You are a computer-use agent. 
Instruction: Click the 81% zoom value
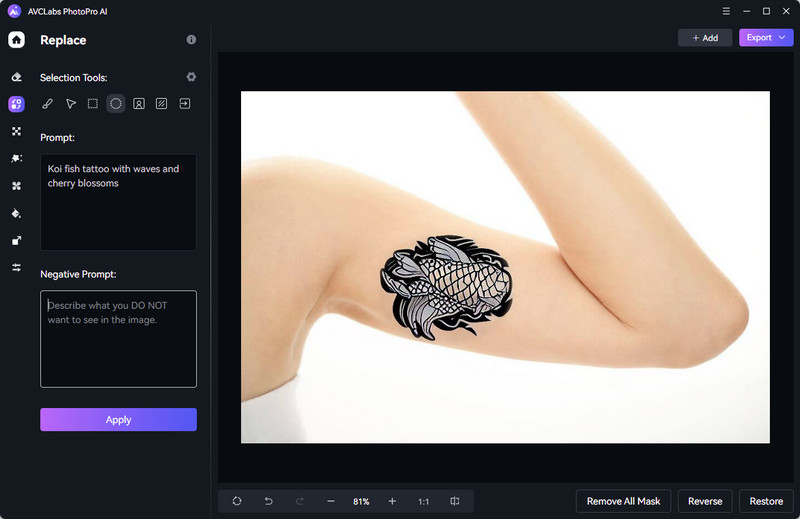coord(361,502)
